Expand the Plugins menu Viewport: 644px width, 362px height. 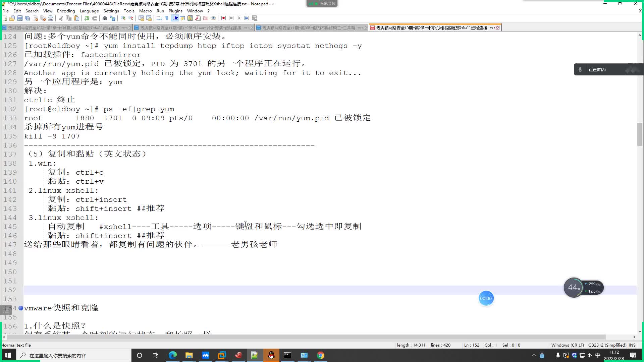[x=176, y=11]
